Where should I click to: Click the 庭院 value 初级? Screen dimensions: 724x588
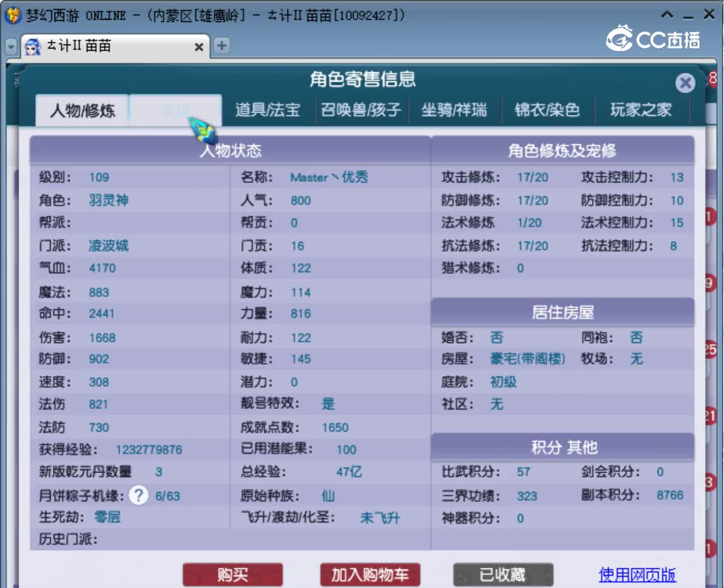tap(503, 382)
